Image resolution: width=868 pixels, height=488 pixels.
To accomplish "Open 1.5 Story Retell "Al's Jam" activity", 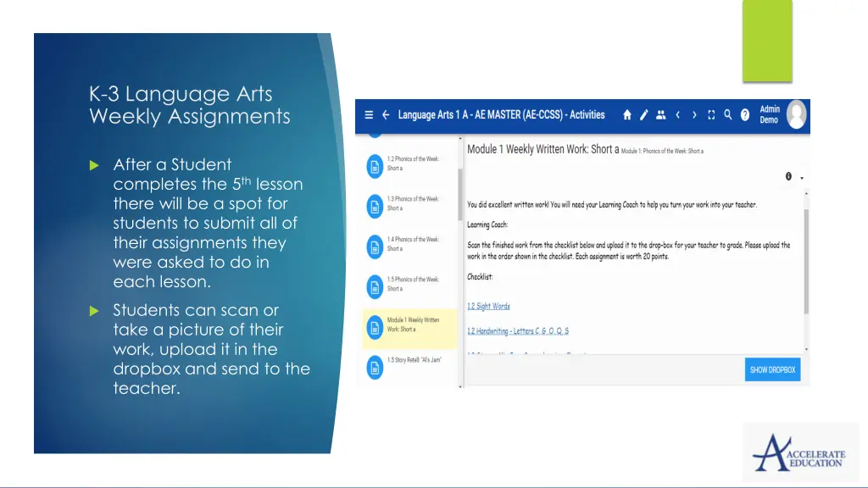I will [411, 363].
